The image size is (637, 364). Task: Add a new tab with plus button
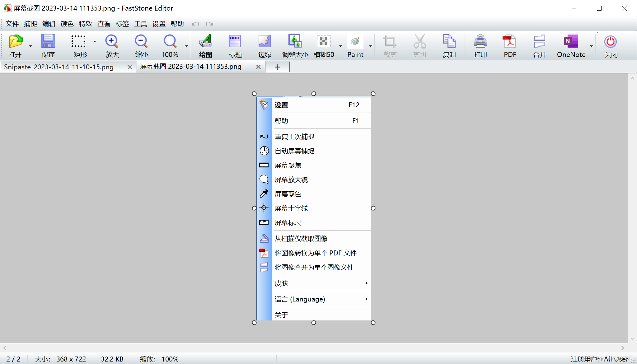coord(277,67)
